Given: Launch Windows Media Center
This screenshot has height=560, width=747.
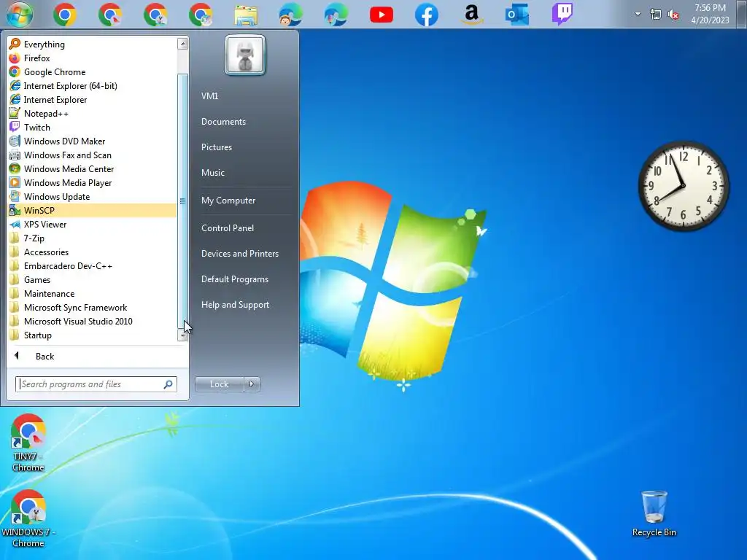Looking at the screenshot, I should (93, 169).
